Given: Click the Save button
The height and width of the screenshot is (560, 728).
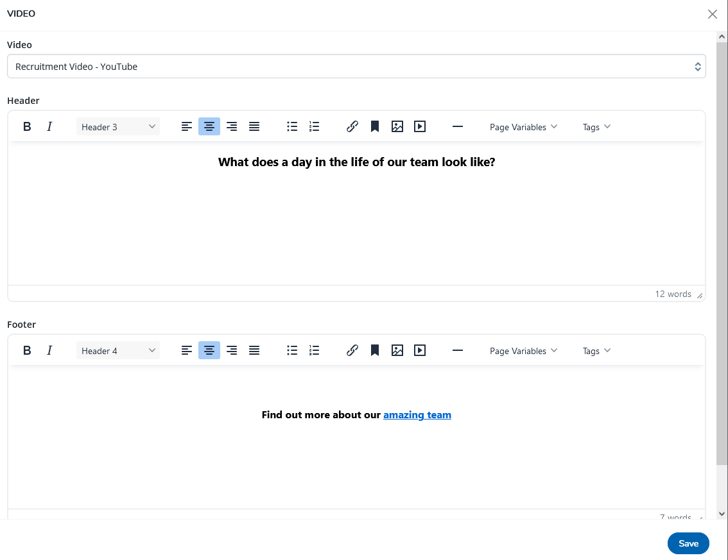Looking at the screenshot, I should [688, 543].
